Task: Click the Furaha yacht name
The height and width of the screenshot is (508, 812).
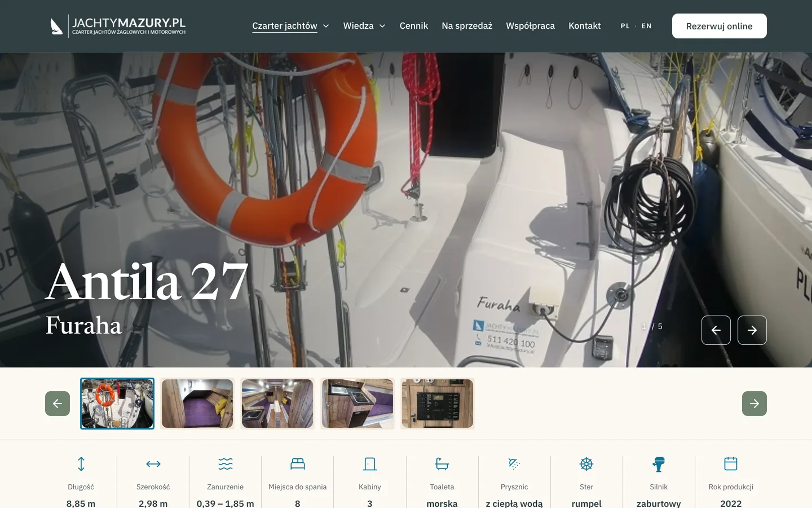Action: click(x=83, y=326)
